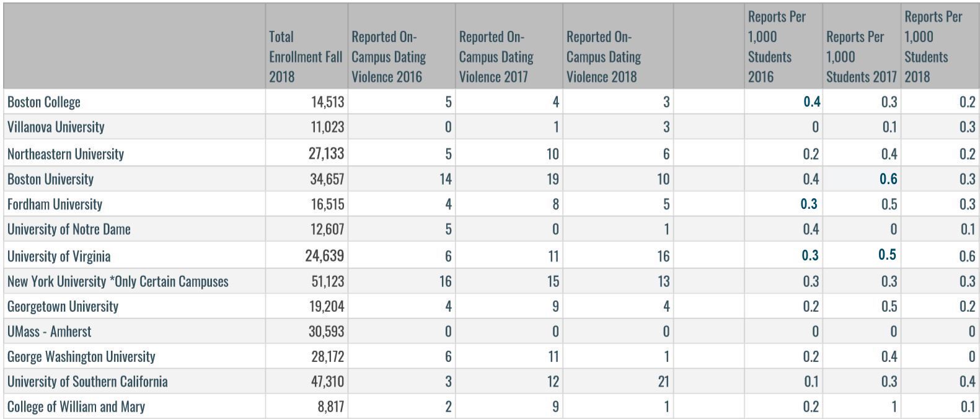Click the enrollment value 51,123
The width and height of the screenshot is (980, 419).
tap(328, 281)
